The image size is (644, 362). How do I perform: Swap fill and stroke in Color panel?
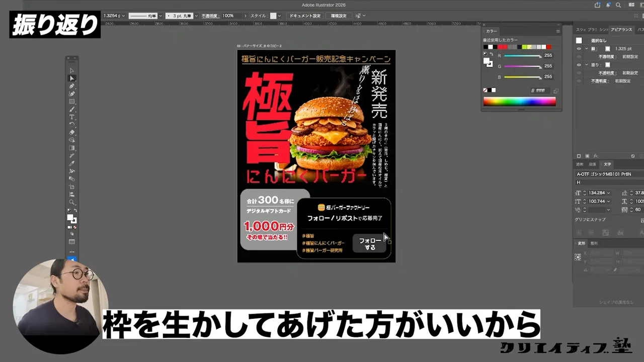click(491, 54)
